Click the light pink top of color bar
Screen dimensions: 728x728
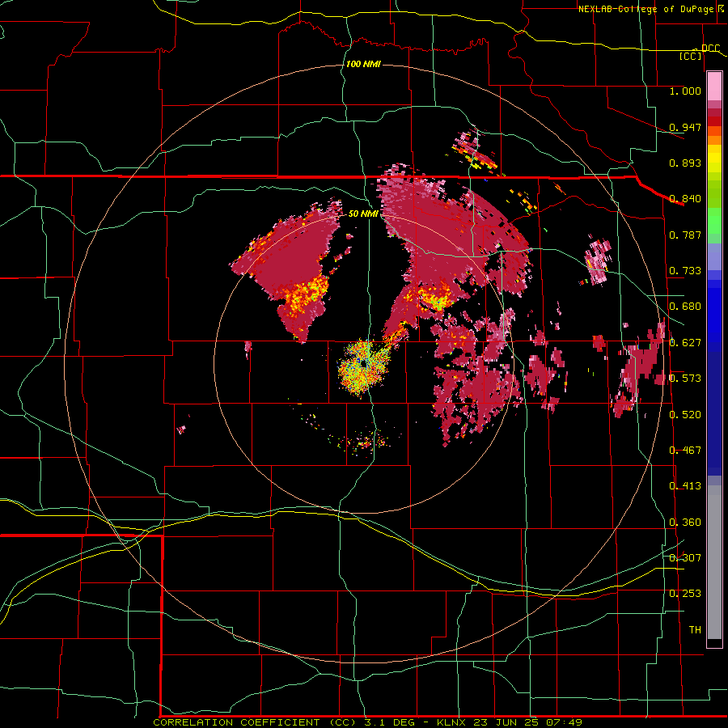(714, 87)
